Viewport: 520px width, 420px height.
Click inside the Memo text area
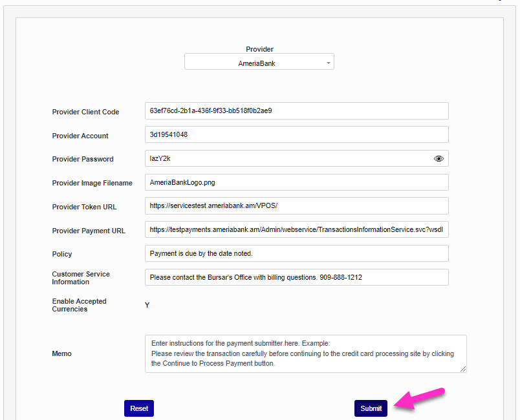point(305,353)
